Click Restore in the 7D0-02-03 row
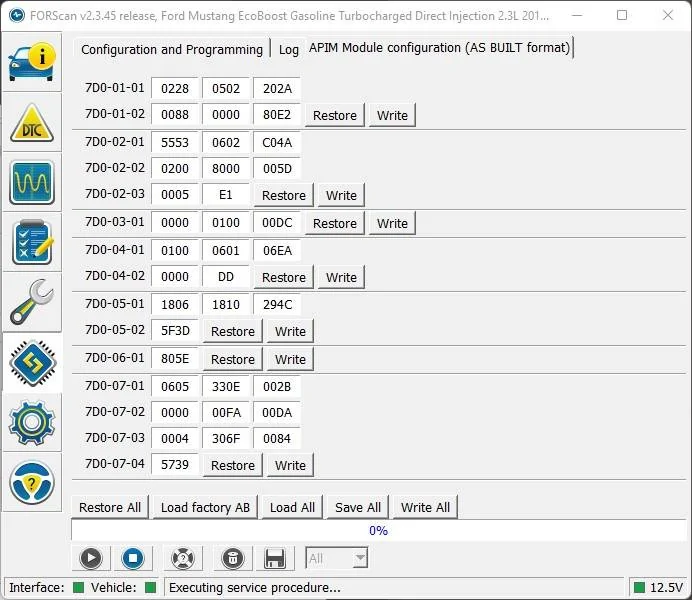Screen dimensions: 692x600 (x=283, y=195)
